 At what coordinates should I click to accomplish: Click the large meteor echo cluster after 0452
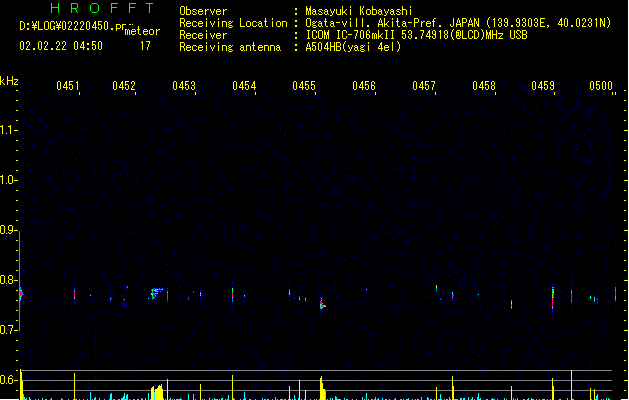point(156,293)
